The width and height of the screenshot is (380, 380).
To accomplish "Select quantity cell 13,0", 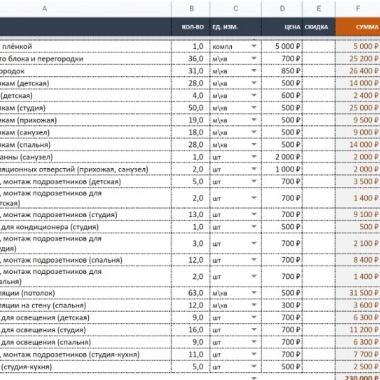I will click(191, 214).
